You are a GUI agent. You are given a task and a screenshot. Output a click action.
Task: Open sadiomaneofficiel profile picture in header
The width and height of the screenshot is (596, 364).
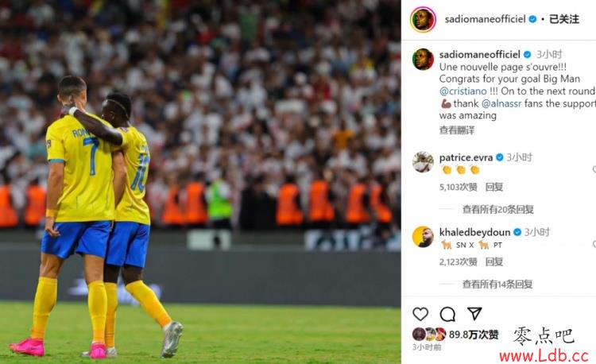pos(423,19)
